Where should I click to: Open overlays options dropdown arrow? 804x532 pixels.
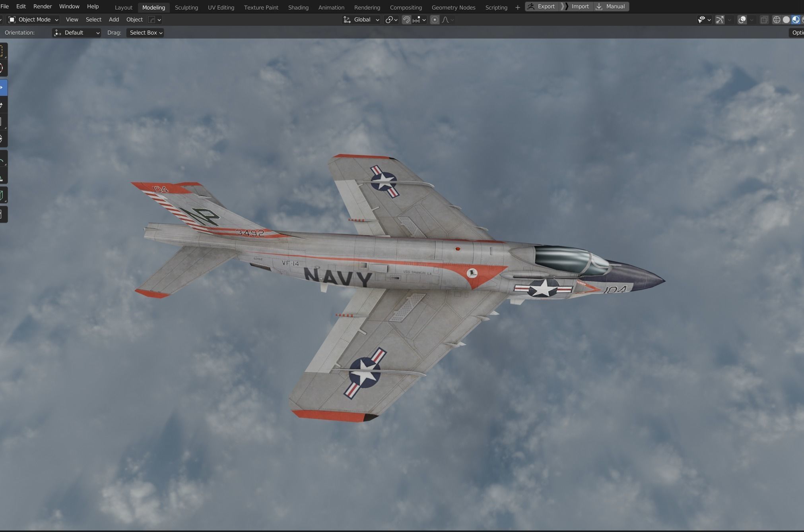pyautogui.click(x=752, y=19)
